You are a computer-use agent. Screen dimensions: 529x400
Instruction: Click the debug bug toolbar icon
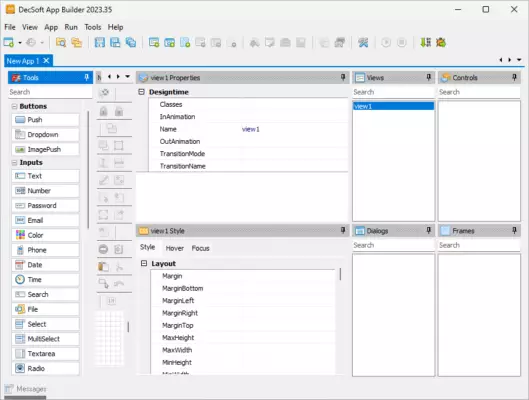coord(441,42)
